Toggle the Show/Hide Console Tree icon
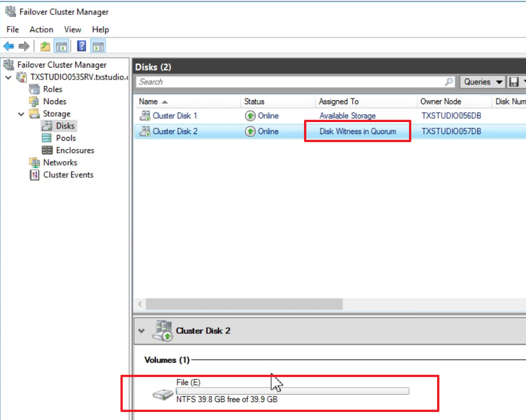This screenshot has width=526, height=420. tap(62, 46)
